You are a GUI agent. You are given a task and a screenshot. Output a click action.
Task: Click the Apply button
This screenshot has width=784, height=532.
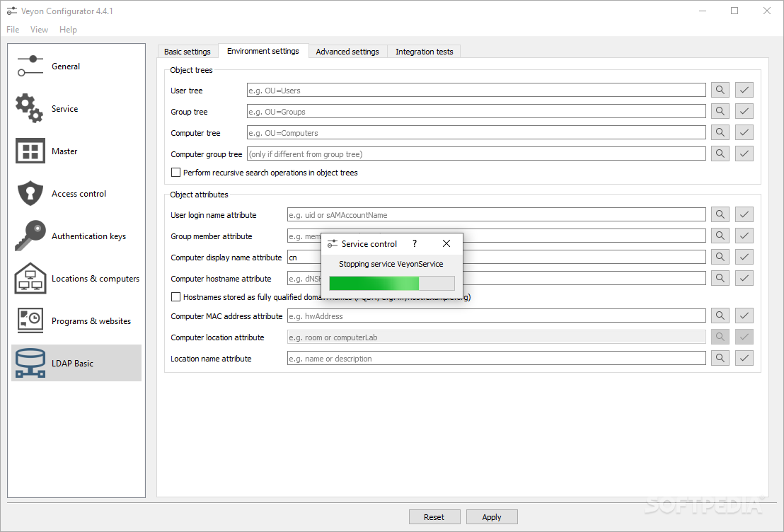(x=492, y=517)
